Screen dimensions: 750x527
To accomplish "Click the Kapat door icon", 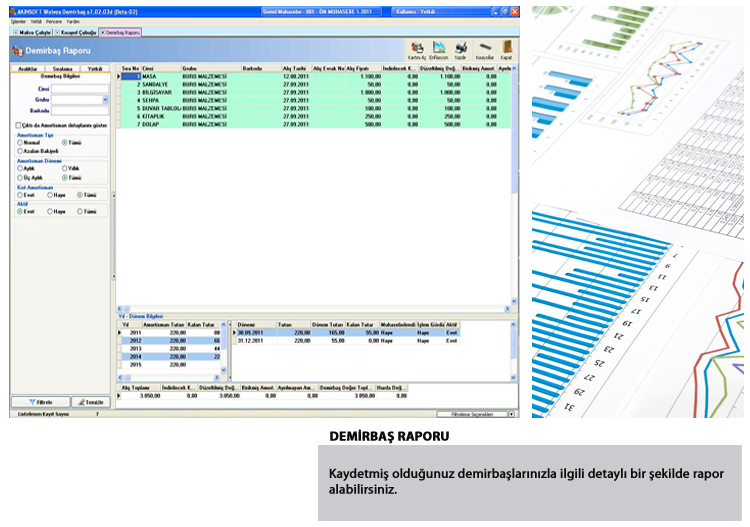I will (507, 49).
